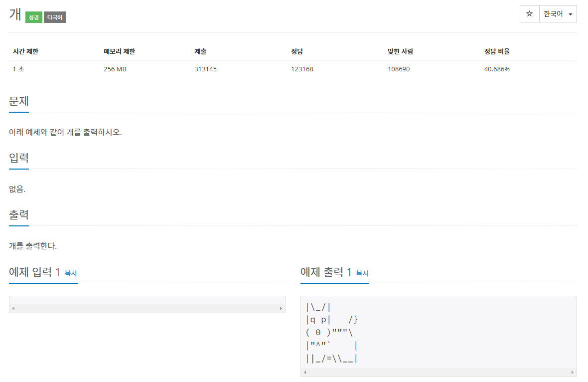
Task: Click the 맞힌 사람 column header
Action: [400, 51]
